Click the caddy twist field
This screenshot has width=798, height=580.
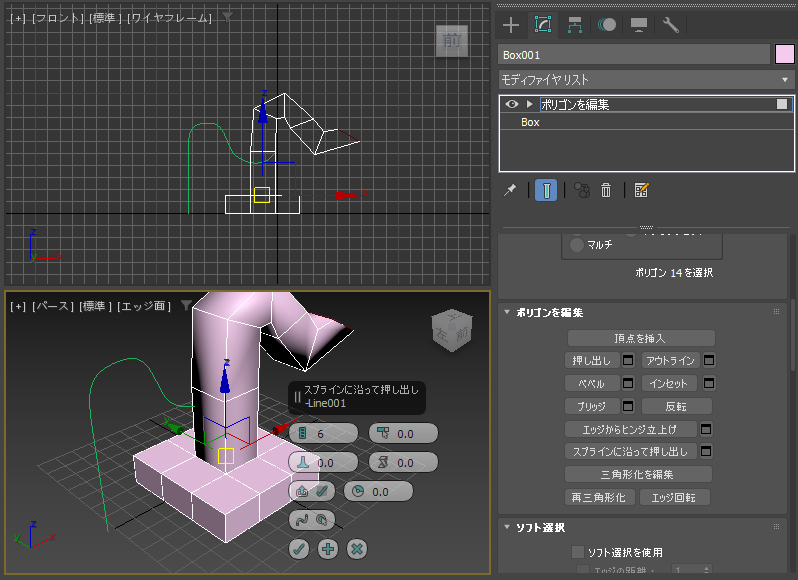(x=403, y=462)
